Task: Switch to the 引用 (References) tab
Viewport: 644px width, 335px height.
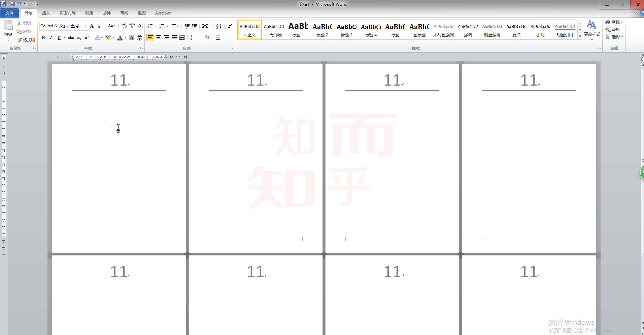Action: pyautogui.click(x=89, y=13)
